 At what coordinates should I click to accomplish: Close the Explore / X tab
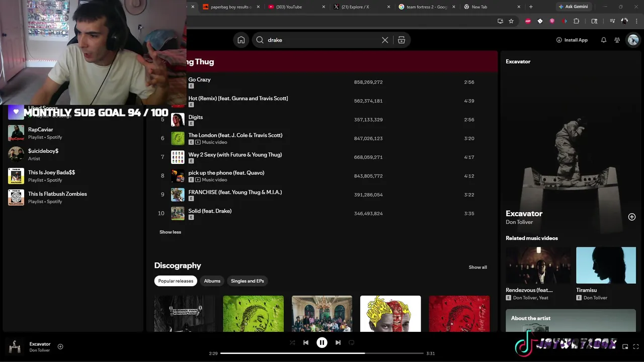click(388, 7)
